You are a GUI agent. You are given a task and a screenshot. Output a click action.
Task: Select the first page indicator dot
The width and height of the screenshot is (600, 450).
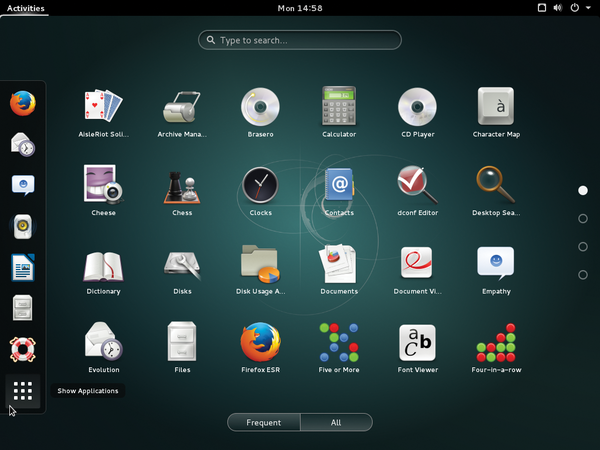[583, 191]
